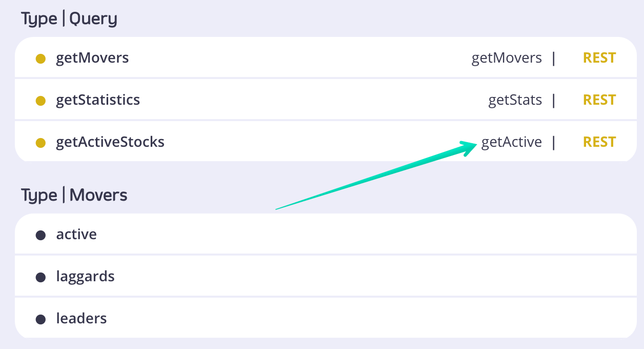The width and height of the screenshot is (644, 349).
Task: Click the getMovers resolver name on right
Action: [507, 58]
